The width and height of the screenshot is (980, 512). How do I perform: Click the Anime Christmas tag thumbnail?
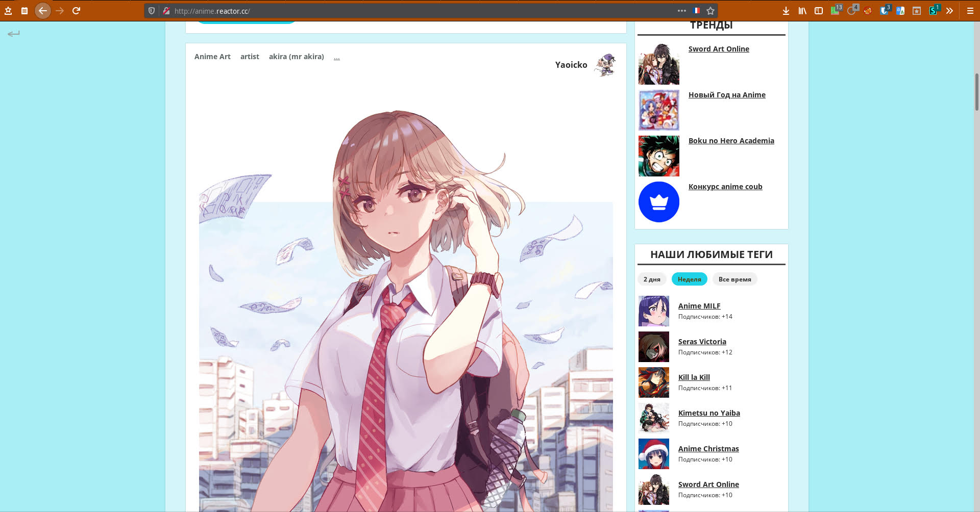(654, 454)
